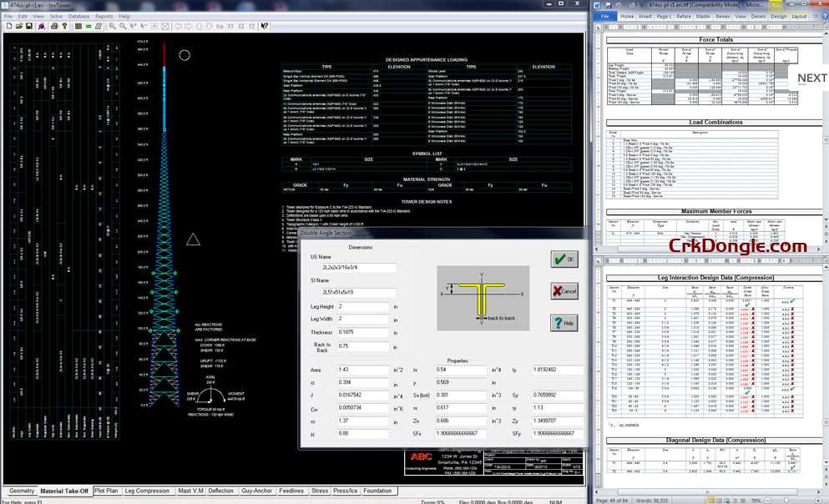
Task: Create a new file with the New icon
Action: click(10, 27)
